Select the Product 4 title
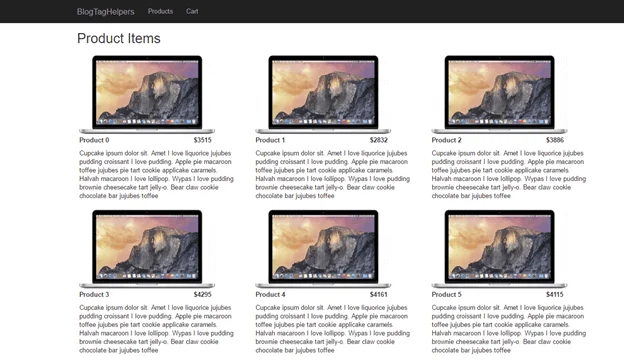Image resolution: width=624 pixels, height=361 pixels. point(270,295)
